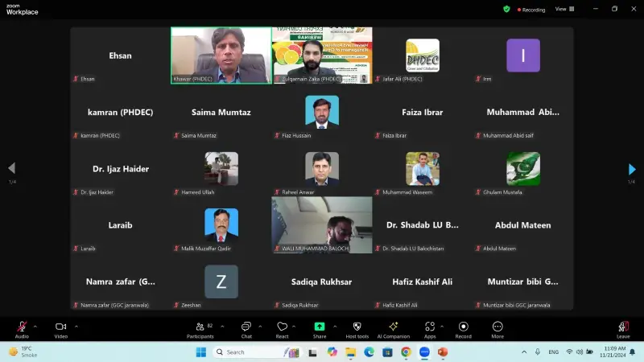
Task: Select Khawar (PHDEC) video tile
Action: (x=221, y=55)
